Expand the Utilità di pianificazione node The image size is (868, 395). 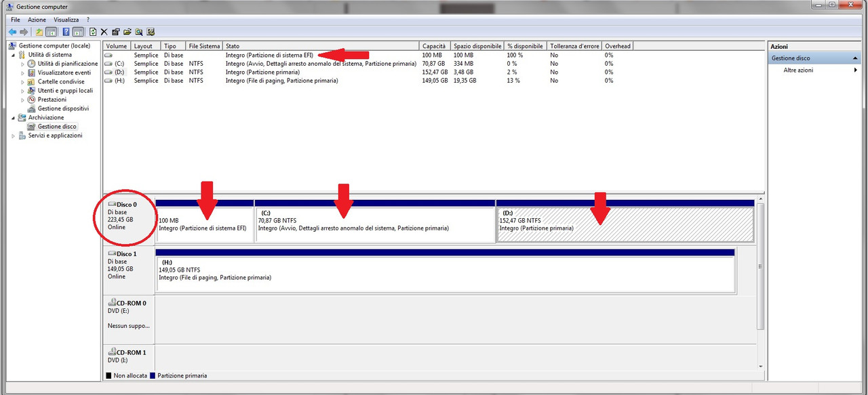pyautogui.click(x=22, y=64)
